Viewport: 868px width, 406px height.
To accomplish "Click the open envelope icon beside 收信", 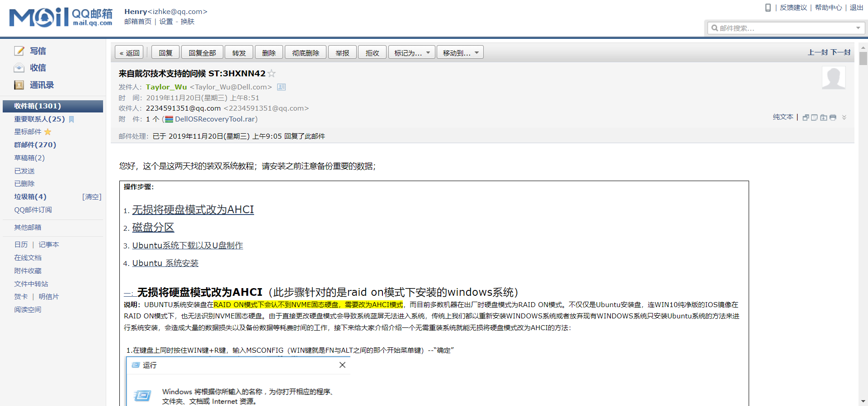I will pos(19,68).
